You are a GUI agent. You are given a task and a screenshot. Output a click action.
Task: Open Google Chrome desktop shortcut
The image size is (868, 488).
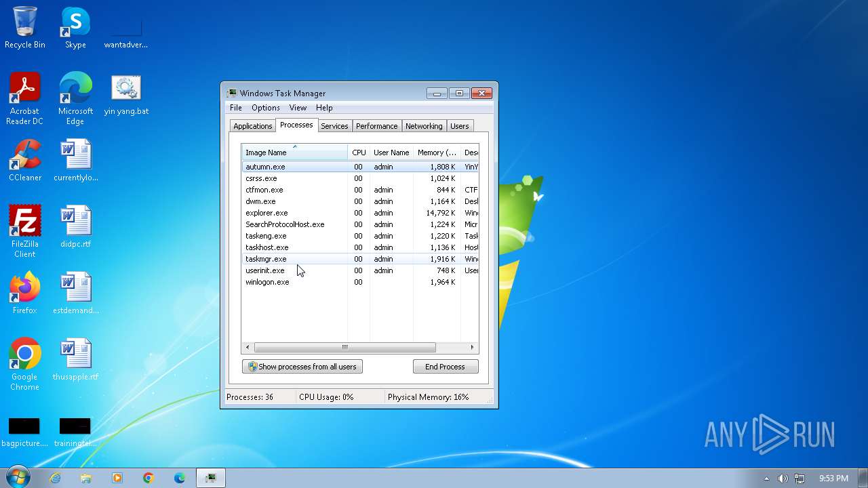coord(25,364)
